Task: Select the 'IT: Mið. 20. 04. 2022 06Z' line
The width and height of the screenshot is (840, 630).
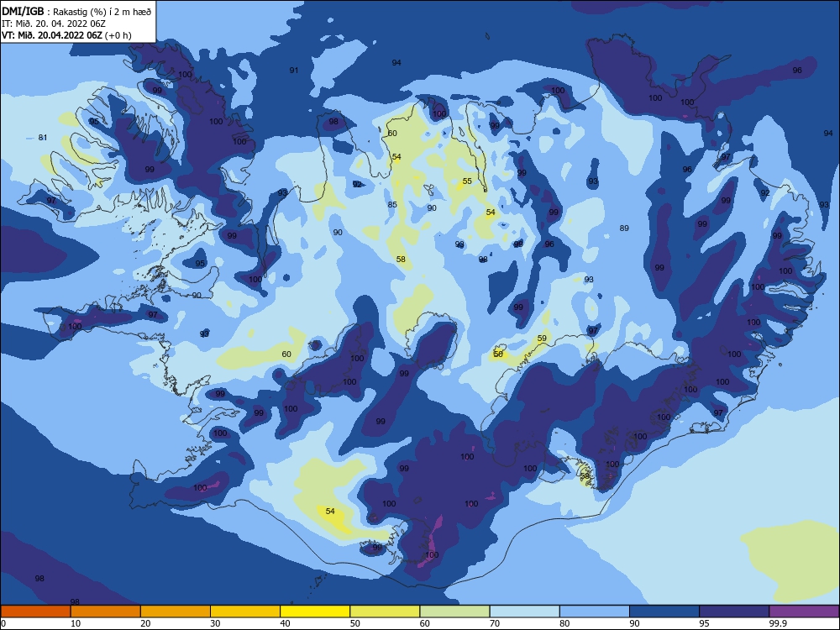Action: [53, 24]
